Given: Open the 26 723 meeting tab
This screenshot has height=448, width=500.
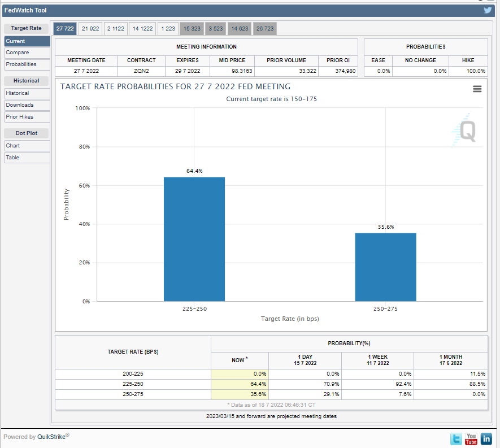Looking at the screenshot, I should pyautogui.click(x=264, y=28).
